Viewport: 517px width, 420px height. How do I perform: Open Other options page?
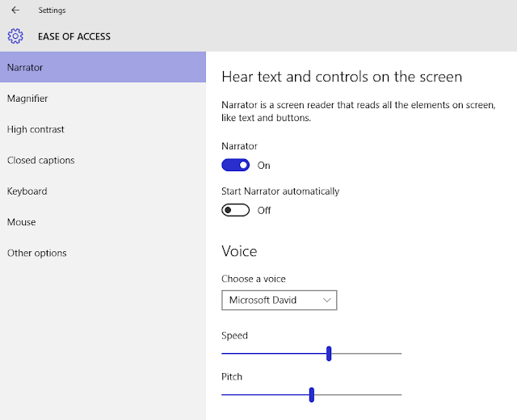coord(36,253)
